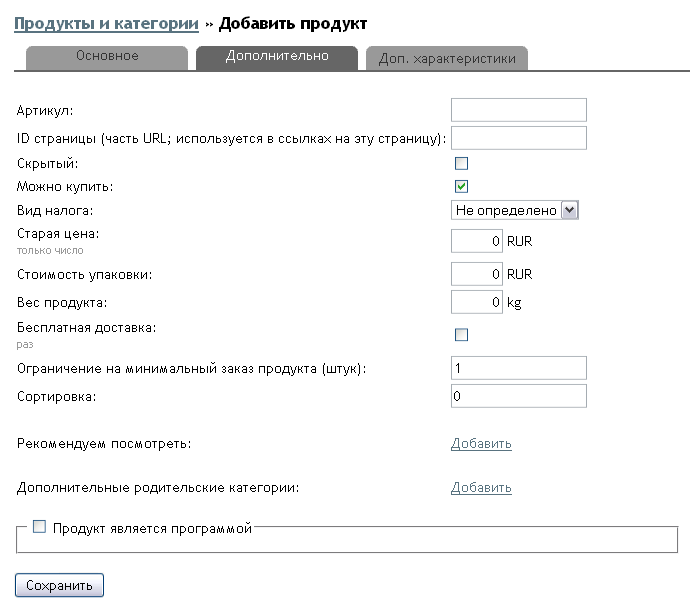This screenshot has height=605, width=690.
Task: Check the 'Продукт является программой' checkbox
Action: pyautogui.click(x=40, y=527)
